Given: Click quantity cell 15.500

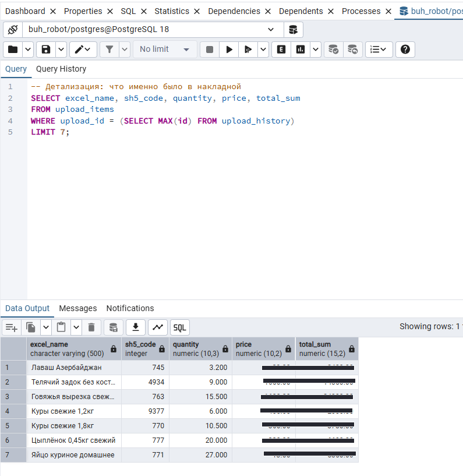Looking at the screenshot, I should 200,396.
